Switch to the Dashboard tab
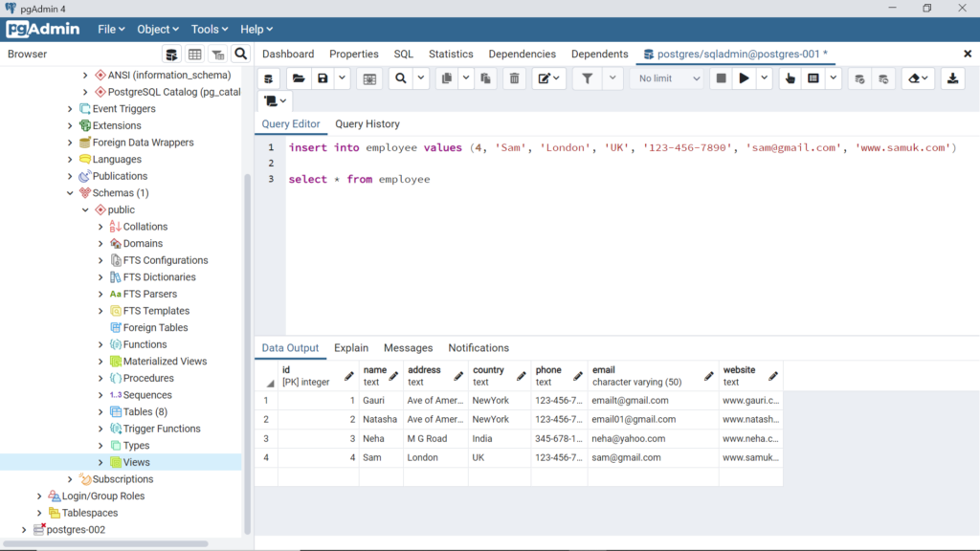The image size is (980, 551). coord(288,55)
